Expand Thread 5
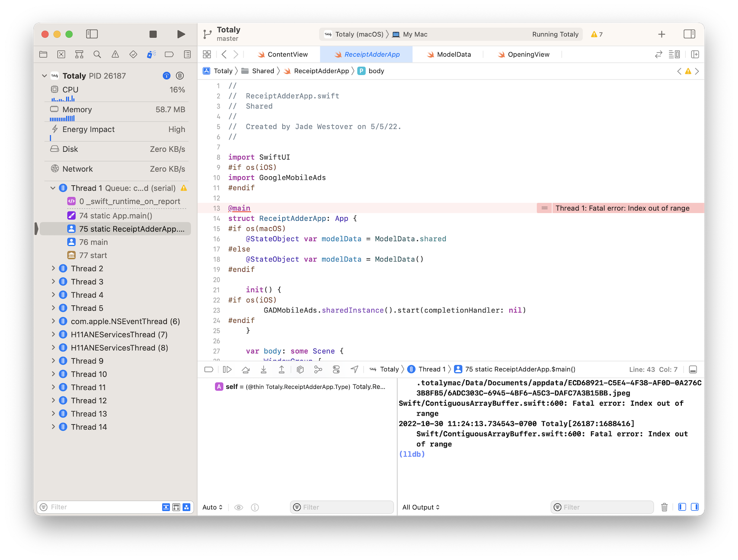The image size is (738, 560). [53, 308]
